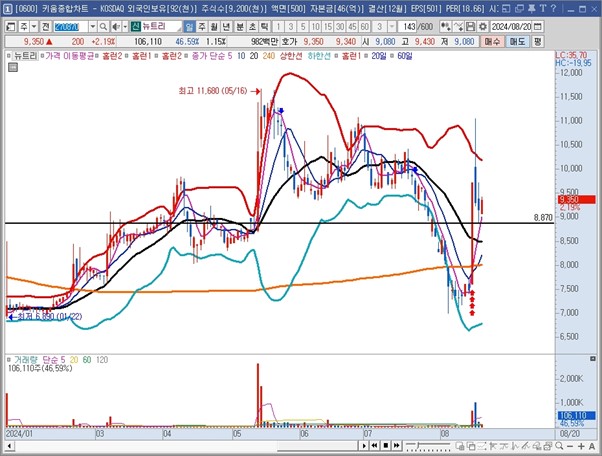The height and width of the screenshot is (456, 602).
Task: Click the screen layout icon at toolbar start
Action: coord(12,26)
